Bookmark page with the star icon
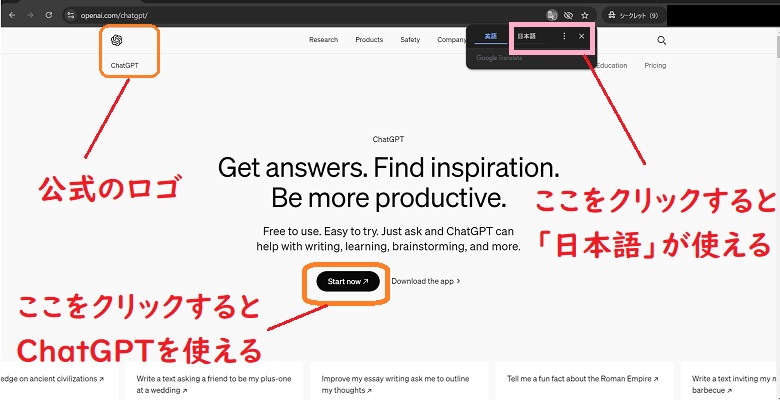 (x=585, y=15)
